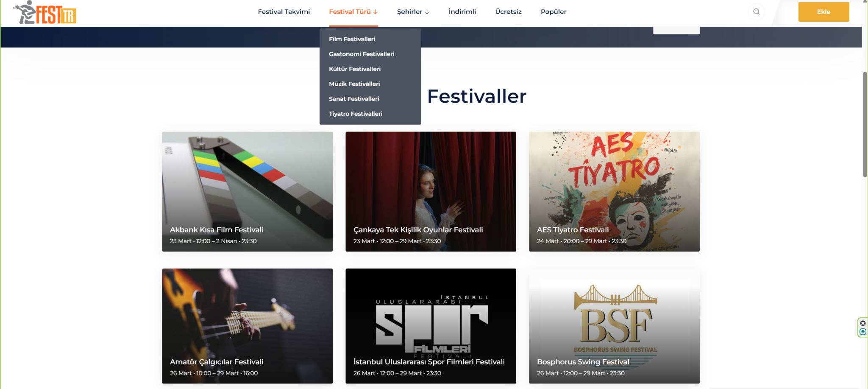Click the green circular widget icon
868x389 pixels.
click(863, 332)
